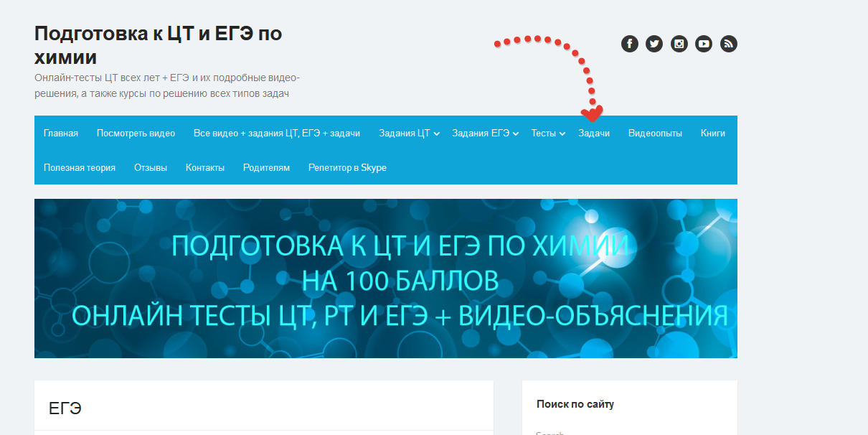Open Все видео + задания ЦТ, ЕГЭ + задачи

coord(277,133)
